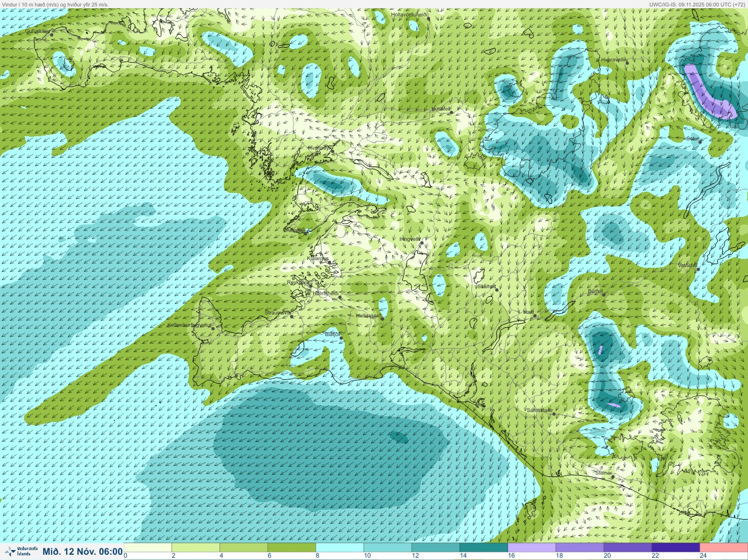
Task: Click the legend tick number 8
Action: tap(317, 556)
